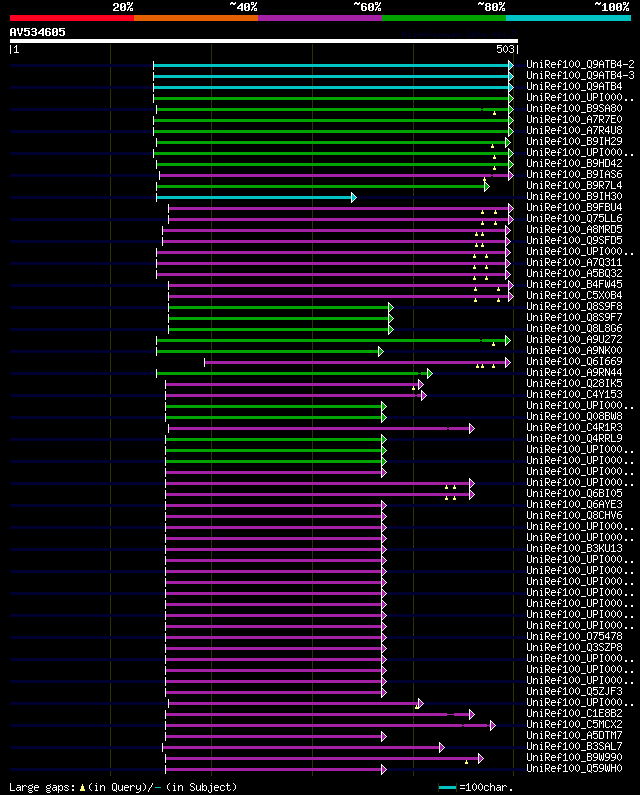Select hit label UniRef100_Q8CHV6

pyautogui.click(x=574, y=516)
